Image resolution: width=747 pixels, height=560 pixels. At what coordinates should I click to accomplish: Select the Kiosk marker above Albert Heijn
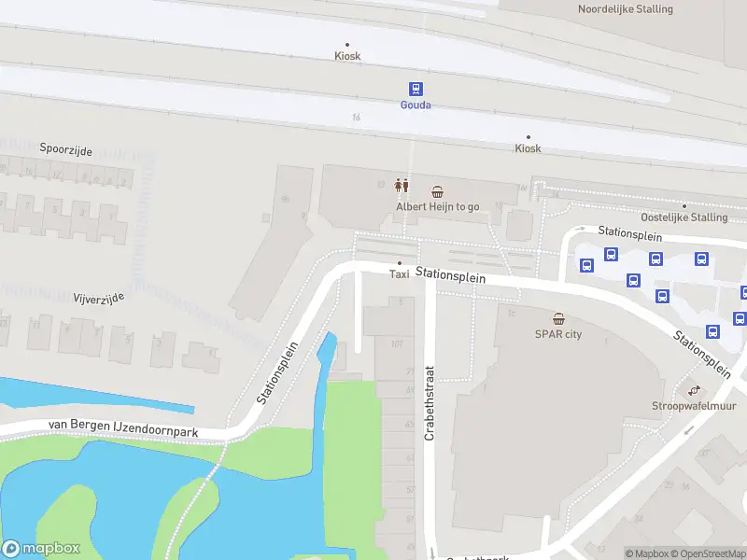528,137
